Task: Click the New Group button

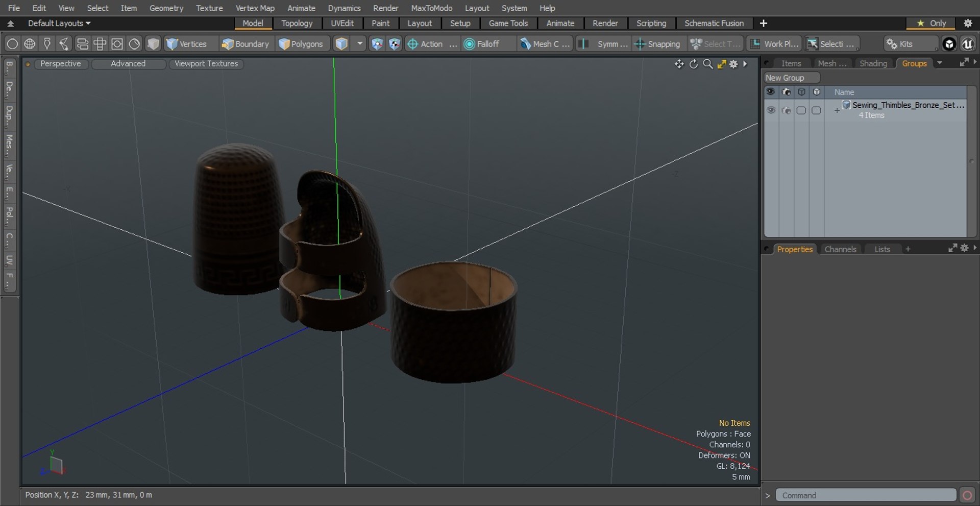Action: (x=791, y=78)
